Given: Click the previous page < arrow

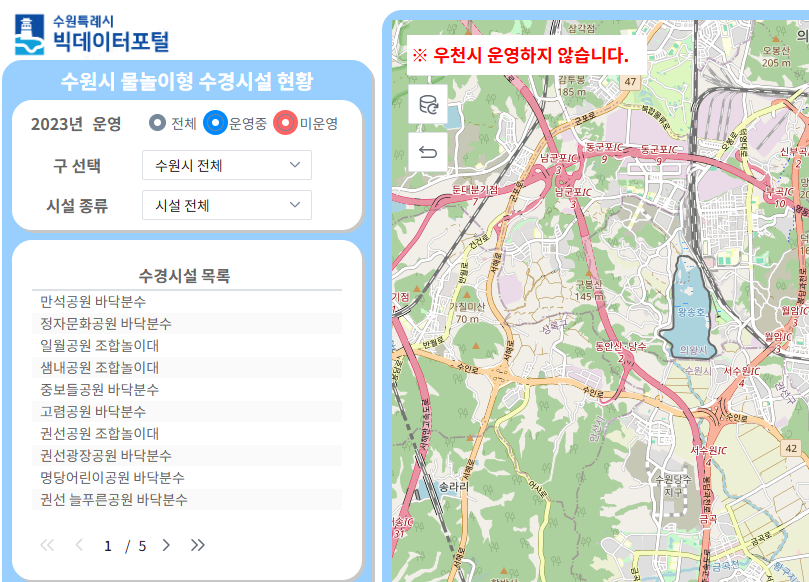Looking at the screenshot, I should click(78, 546).
